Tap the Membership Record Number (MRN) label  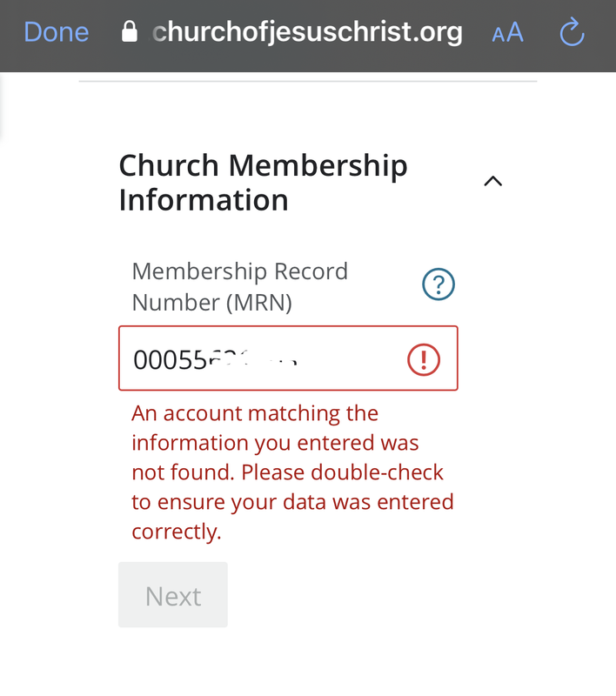(x=240, y=287)
